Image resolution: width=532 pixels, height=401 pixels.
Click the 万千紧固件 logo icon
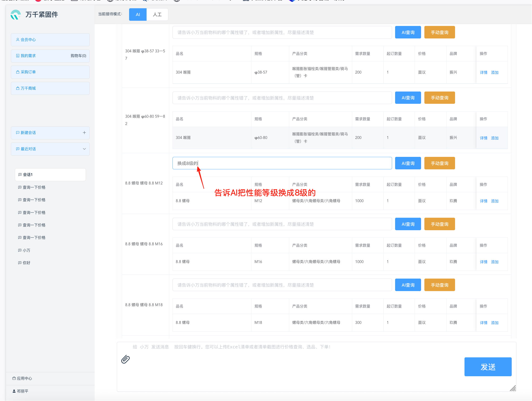tap(16, 15)
